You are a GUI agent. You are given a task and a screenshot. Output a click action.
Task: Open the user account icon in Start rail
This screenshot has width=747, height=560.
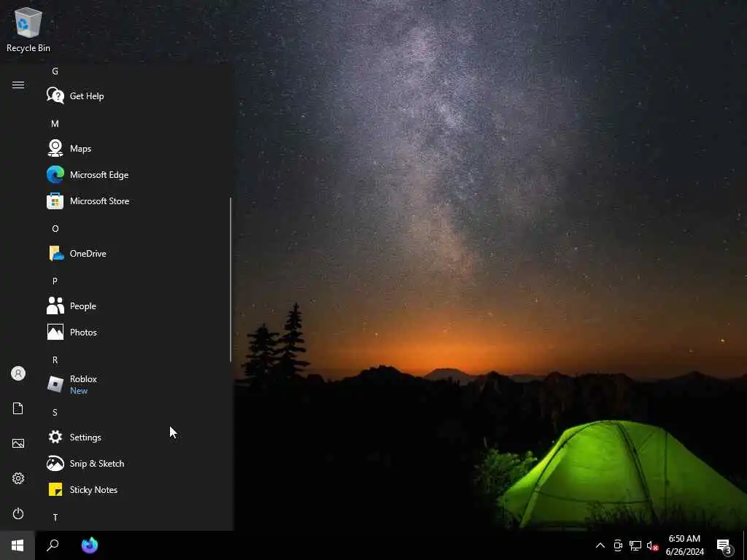point(18,373)
